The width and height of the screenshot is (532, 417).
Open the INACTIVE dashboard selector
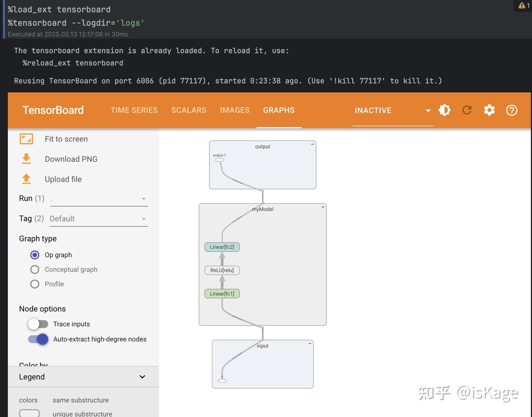tap(392, 110)
